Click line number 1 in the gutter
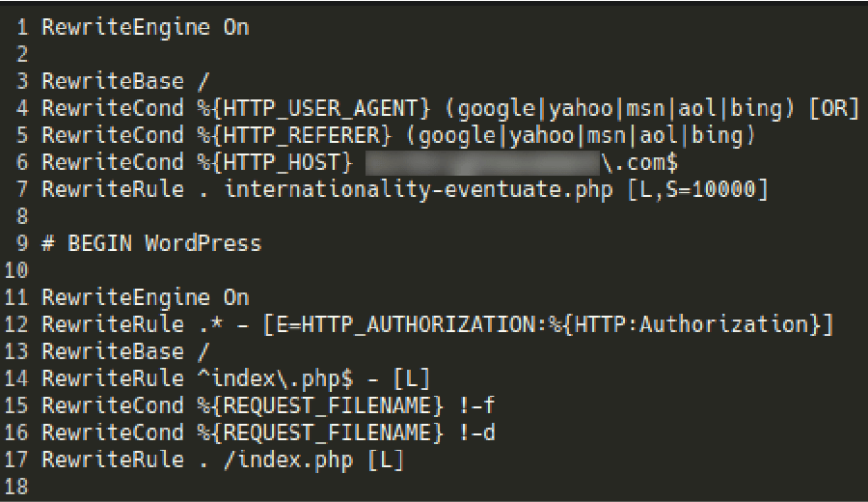Viewport: 868px width, 502px height. 22,27
